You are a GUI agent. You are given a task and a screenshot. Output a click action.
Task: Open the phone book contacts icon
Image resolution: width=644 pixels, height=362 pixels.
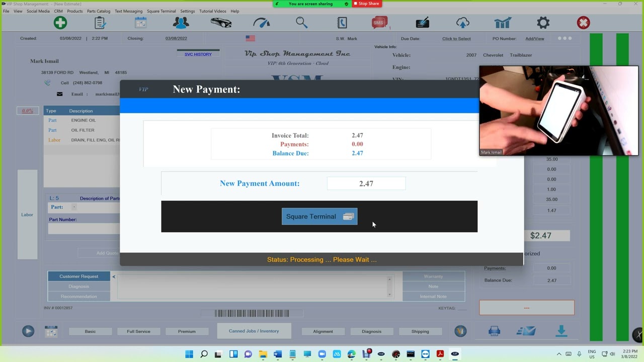click(342, 23)
